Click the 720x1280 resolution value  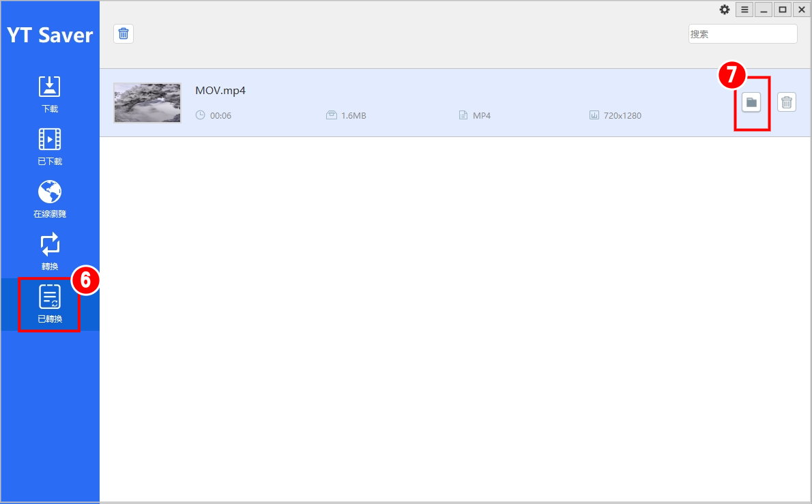click(x=622, y=115)
